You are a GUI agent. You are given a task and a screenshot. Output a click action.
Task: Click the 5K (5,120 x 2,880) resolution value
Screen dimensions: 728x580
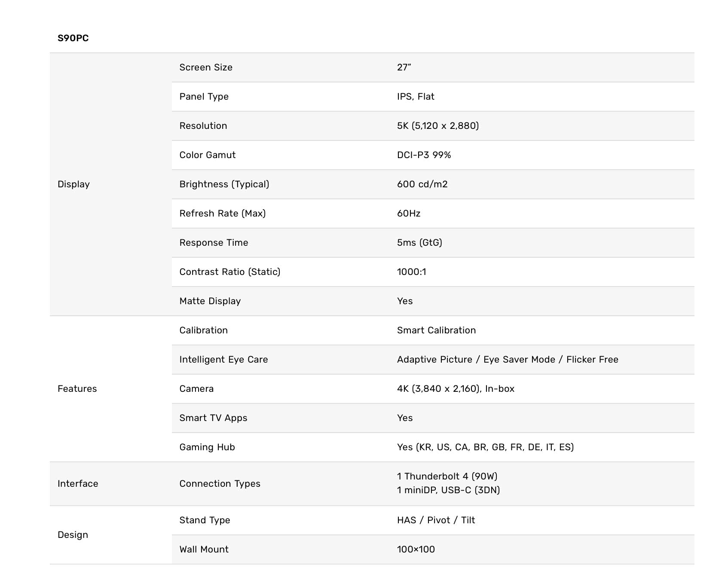pos(437,126)
